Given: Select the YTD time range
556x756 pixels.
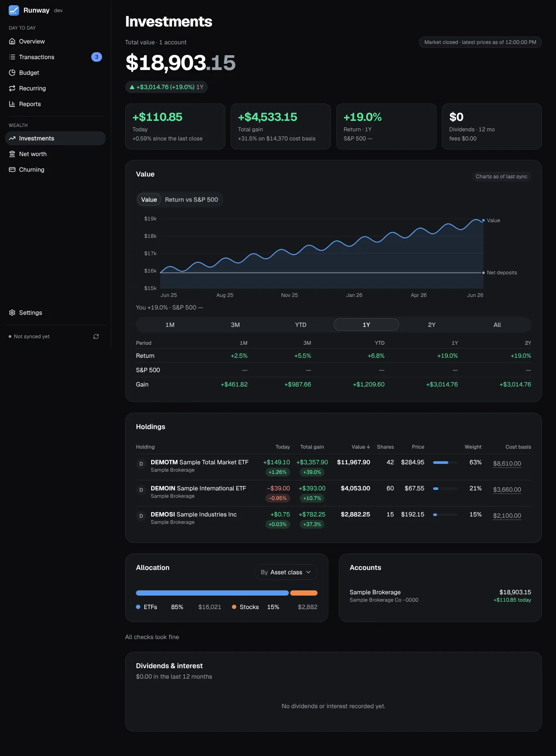Looking at the screenshot, I should pyautogui.click(x=301, y=325).
